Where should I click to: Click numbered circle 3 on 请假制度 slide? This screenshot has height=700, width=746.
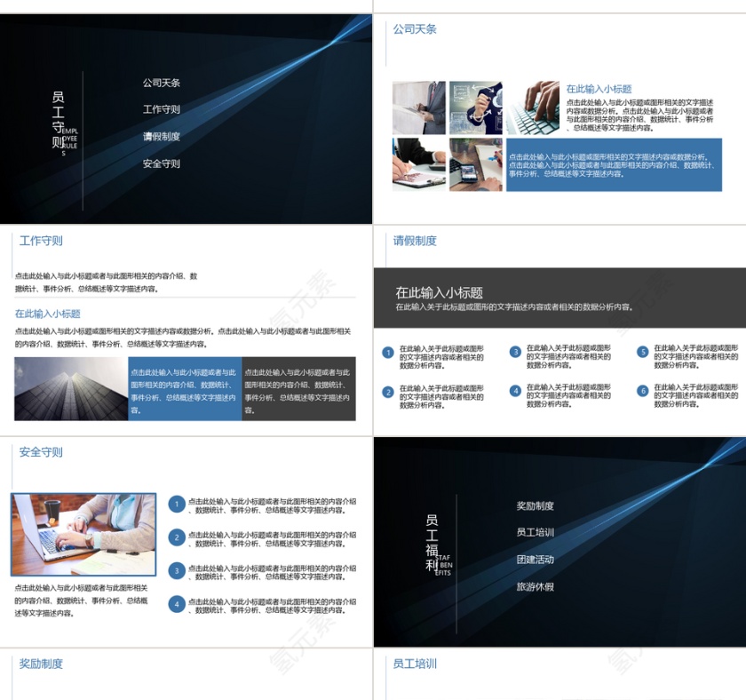coord(515,353)
